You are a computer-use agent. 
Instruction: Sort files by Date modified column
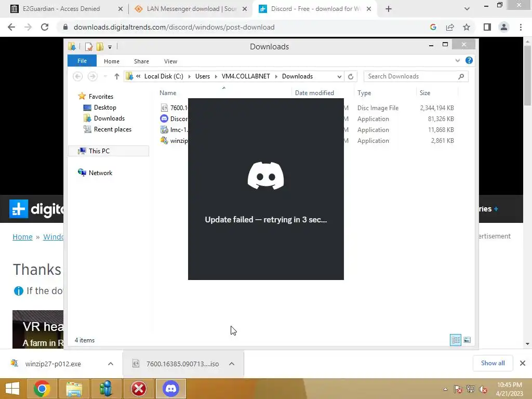[314, 92]
